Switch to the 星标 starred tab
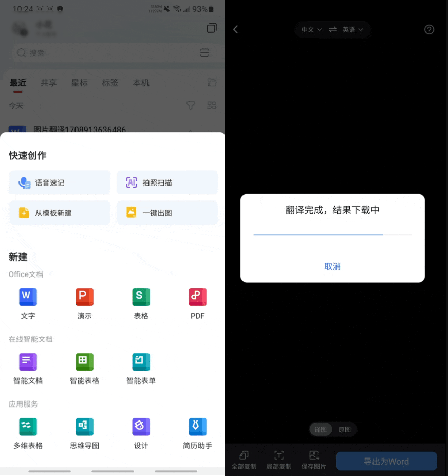Viewport: 448px width, 476px height. pyautogui.click(x=80, y=82)
